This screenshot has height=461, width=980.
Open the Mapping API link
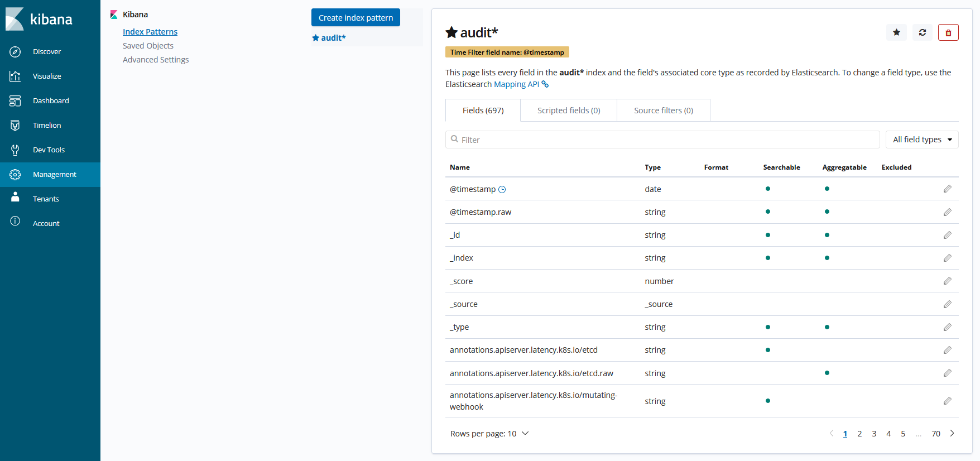point(516,84)
